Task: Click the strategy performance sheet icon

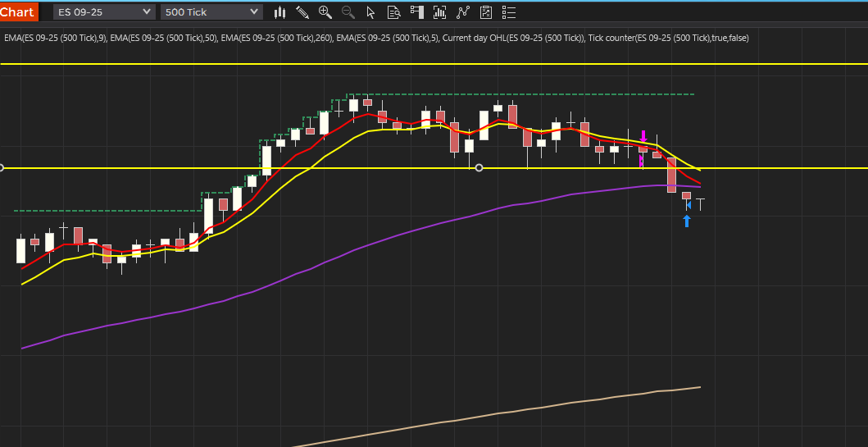Action: [485, 11]
